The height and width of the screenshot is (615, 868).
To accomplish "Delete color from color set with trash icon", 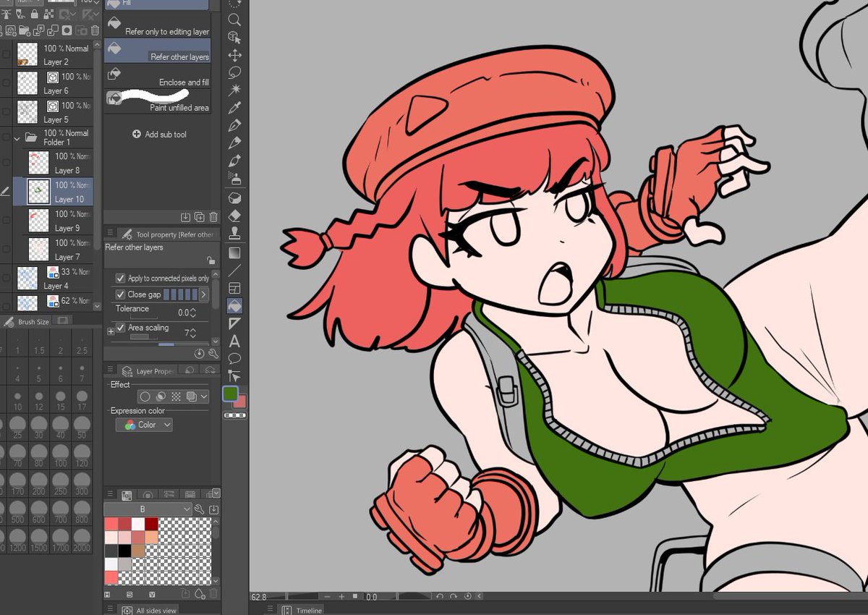I will point(213,593).
